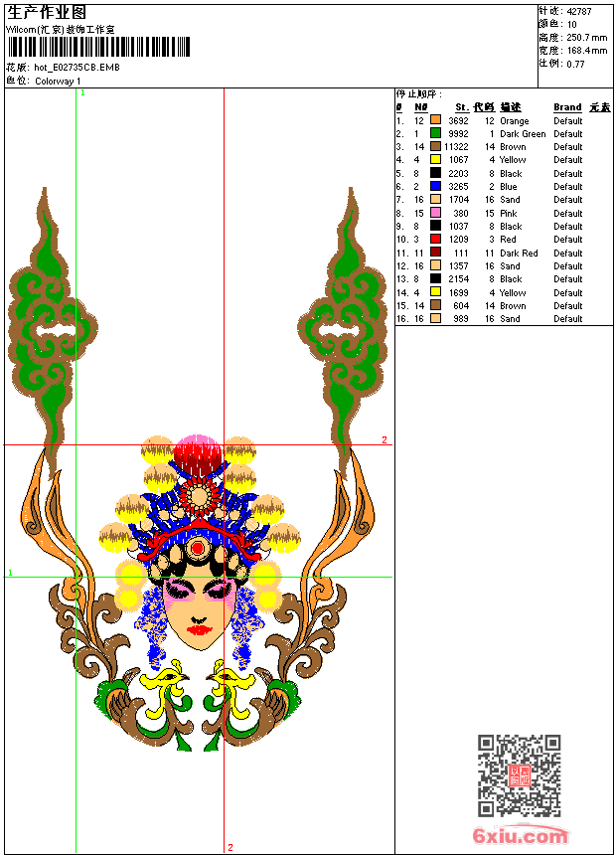Click the color count value '10'

(x=571, y=25)
